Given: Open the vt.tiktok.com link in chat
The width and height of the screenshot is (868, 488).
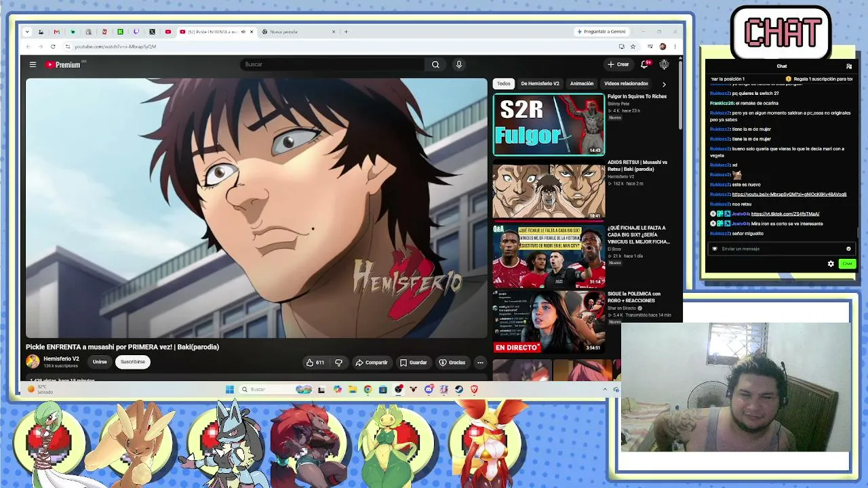Looking at the screenshot, I should point(785,214).
